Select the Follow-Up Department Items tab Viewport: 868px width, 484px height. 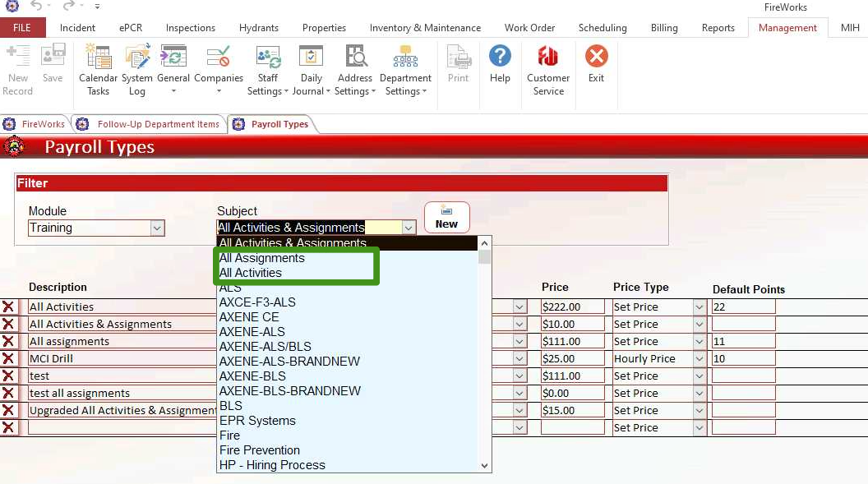(x=158, y=124)
